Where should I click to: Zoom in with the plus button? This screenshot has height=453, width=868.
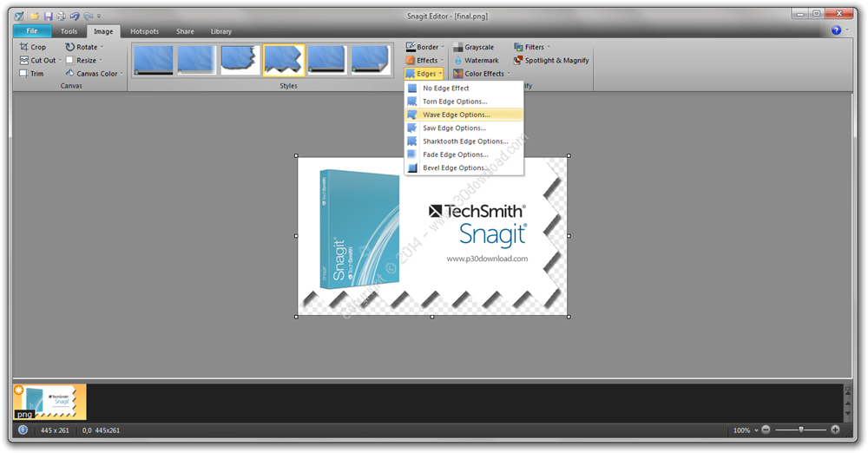pyautogui.click(x=835, y=430)
